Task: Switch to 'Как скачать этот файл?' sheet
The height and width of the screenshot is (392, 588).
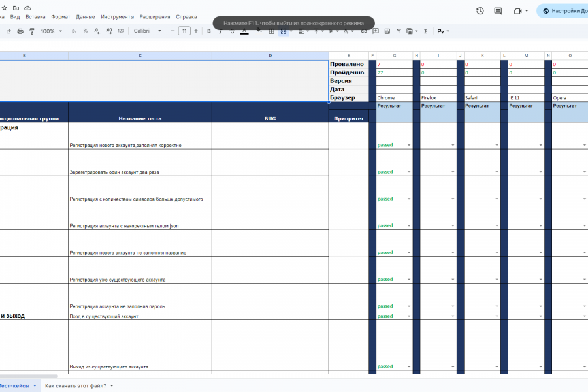Action: (x=75, y=385)
